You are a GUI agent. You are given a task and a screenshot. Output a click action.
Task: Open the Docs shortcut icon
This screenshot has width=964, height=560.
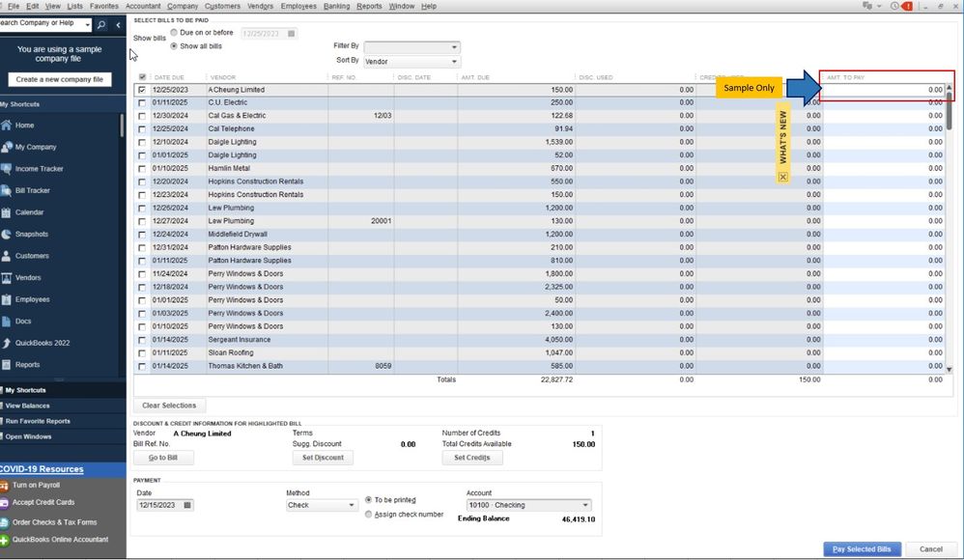[6, 322]
